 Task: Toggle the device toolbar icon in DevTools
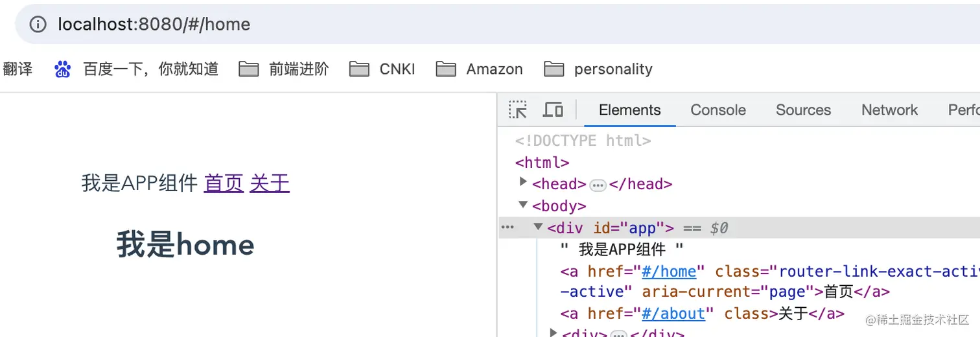(x=553, y=110)
